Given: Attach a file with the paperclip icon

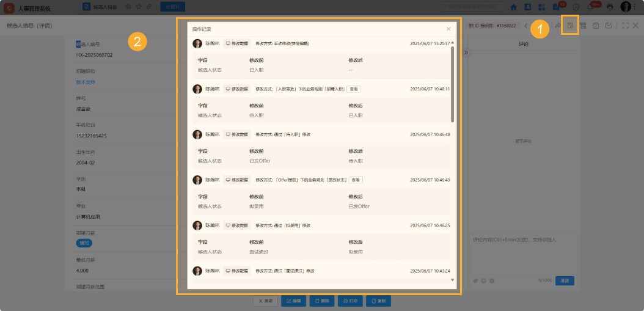Looking at the screenshot, I should (x=475, y=281).
